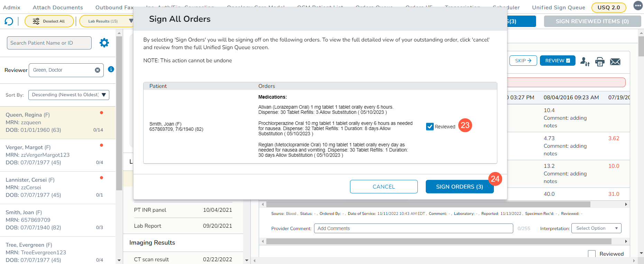The image size is (644, 264).
Task: Click SIGN ORDERS (3) button
Action: coord(459,186)
